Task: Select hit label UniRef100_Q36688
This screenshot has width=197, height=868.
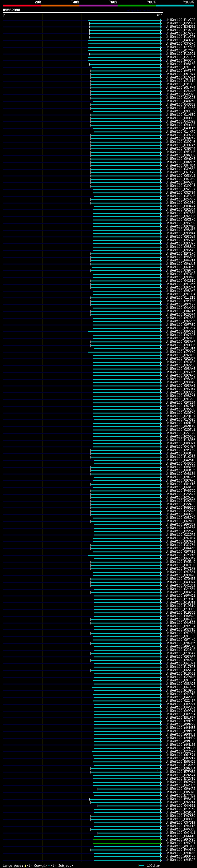Action: 180,409
